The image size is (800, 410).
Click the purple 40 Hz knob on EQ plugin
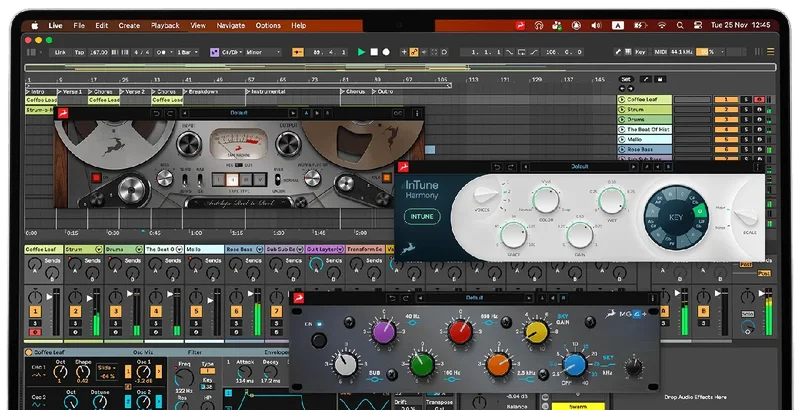click(384, 332)
